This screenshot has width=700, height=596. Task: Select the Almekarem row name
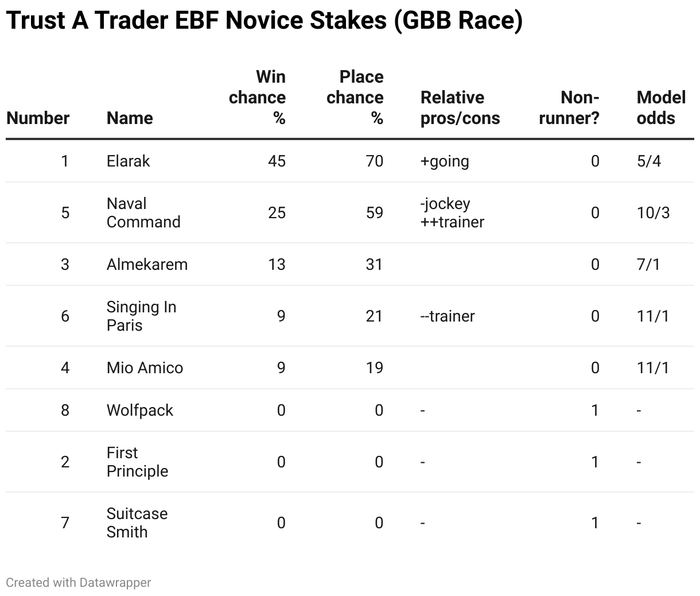[147, 264]
